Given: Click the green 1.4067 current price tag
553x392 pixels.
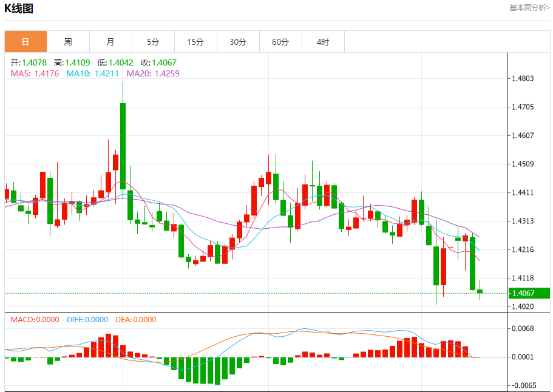Looking at the screenshot, I should pyautogui.click(x=529, y=293).
